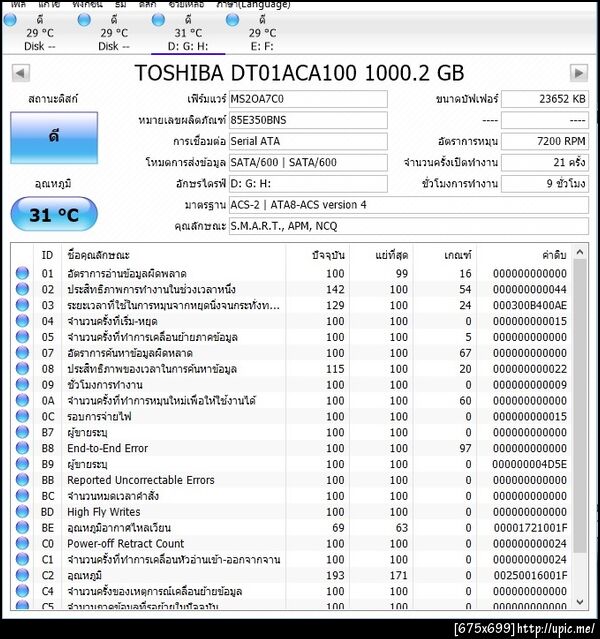This screenshot has height=639, width=600.
Task: Click drive letter field D: G: H:
Action: point(308,184)
